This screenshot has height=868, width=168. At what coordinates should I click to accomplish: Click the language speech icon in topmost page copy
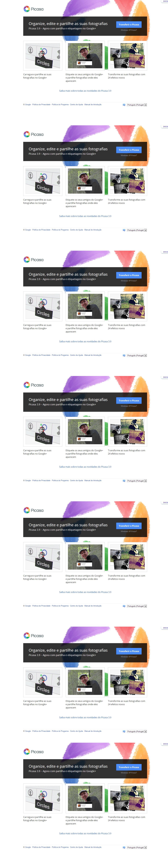pos(124,105)
